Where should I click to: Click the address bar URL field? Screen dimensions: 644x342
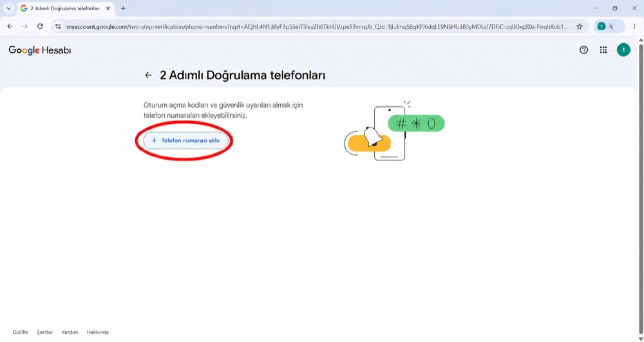[x=317, y=26]
